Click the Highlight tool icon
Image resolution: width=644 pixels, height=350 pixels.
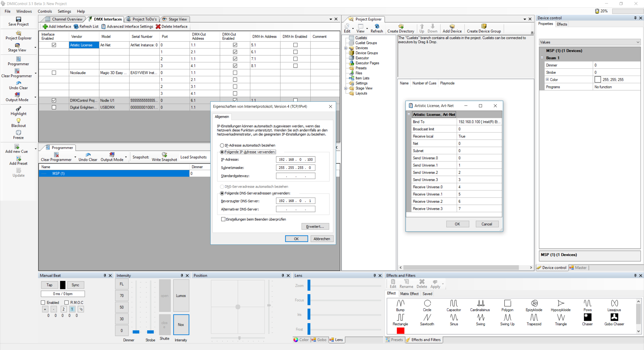[x=18, y=109]
